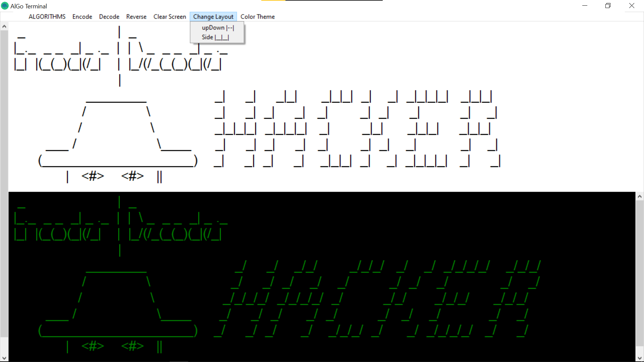Open the Encode menu
This screenshot has width=644, height=362.
pos(82,17)
